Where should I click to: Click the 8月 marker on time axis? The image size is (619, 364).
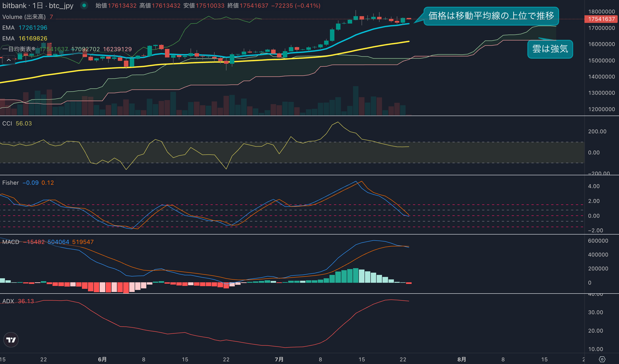[x=461, y=359]
